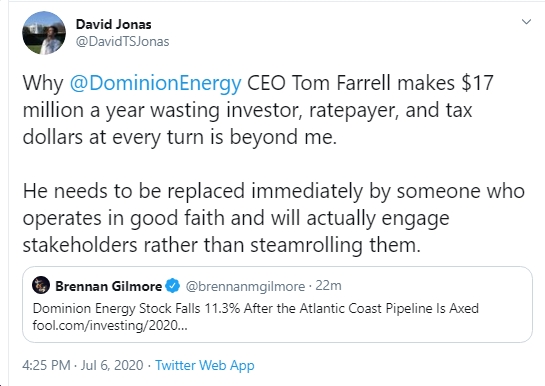This screenshot has width=545, height=386.
Task: Open David Jonas display name
Action: (113, 24)
